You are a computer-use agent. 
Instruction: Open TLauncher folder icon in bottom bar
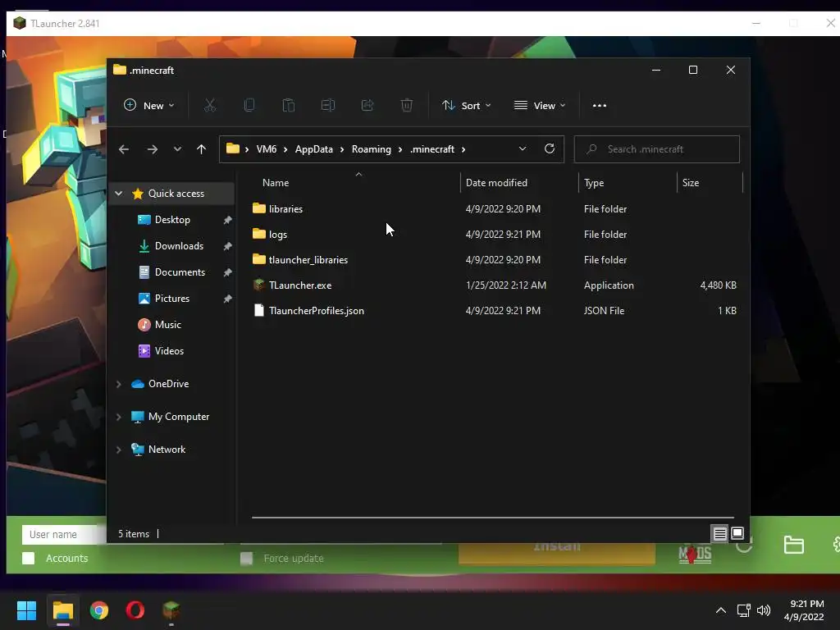[x=793, y=545]
